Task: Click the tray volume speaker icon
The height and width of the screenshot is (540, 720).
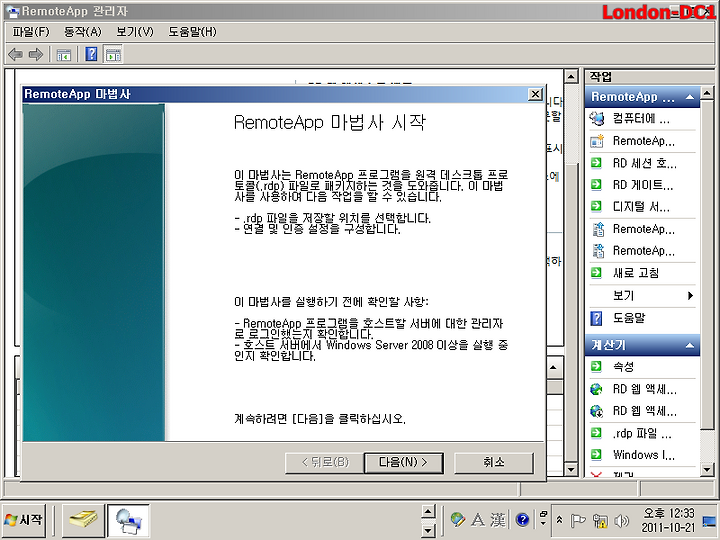Action: click(x=621, y=521)
